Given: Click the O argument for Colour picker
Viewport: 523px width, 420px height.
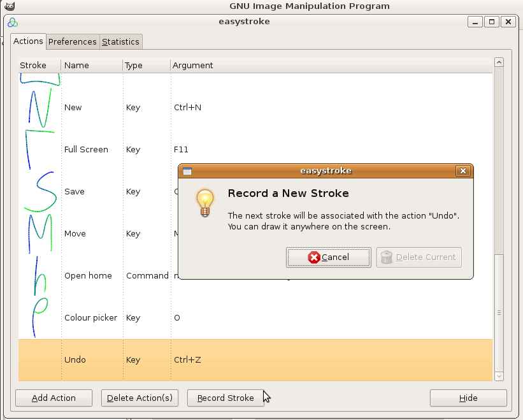Looking at the screenshot, I should [x=177, y=317].
